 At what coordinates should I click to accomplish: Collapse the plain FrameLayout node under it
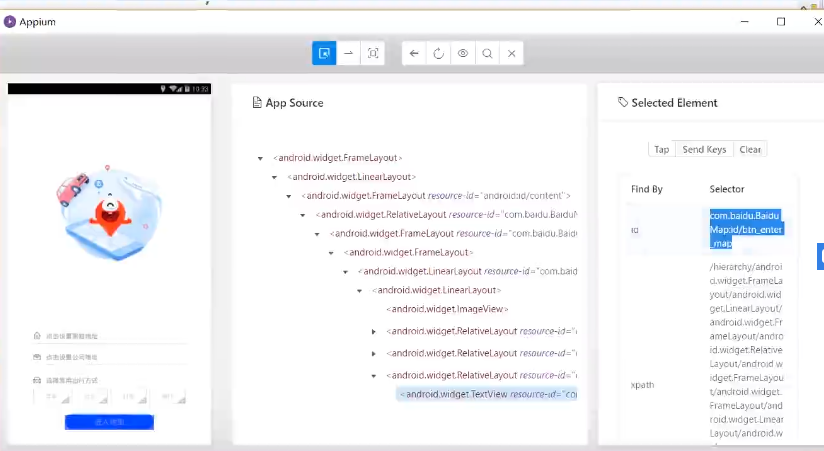[x=331, y=253]
